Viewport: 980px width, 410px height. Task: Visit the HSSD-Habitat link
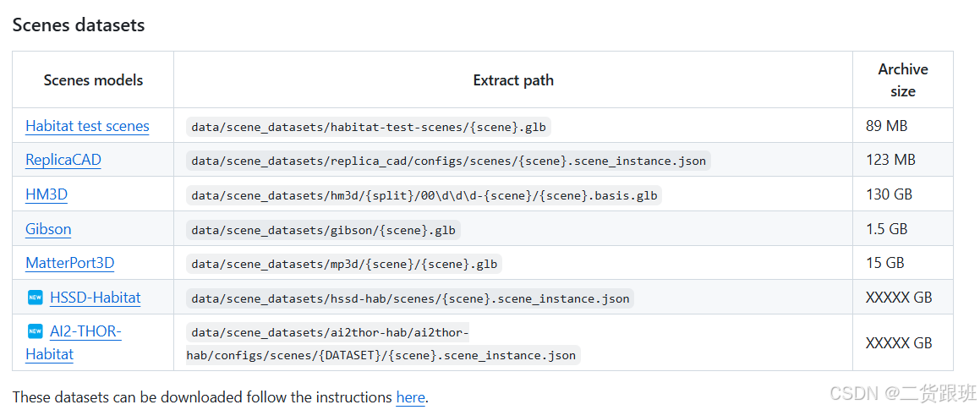click(95, 298)
